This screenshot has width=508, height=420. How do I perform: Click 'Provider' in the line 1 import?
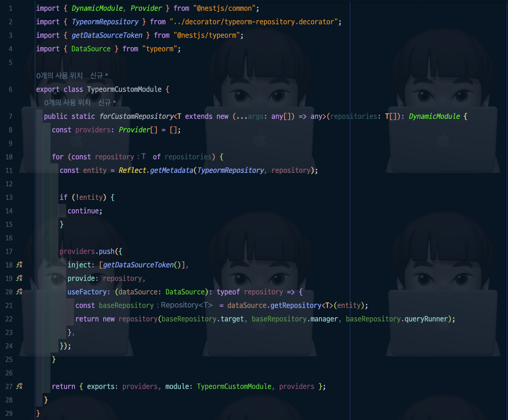(146, 8)
